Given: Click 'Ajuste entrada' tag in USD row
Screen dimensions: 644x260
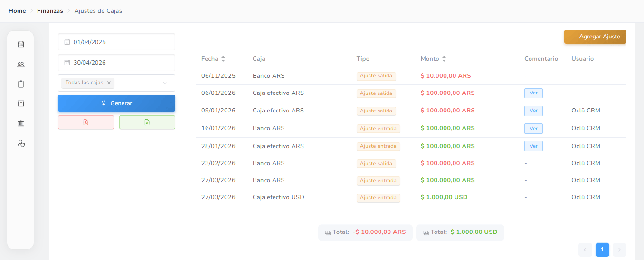Looking at the screenshot, I should [x=379, y=198].
